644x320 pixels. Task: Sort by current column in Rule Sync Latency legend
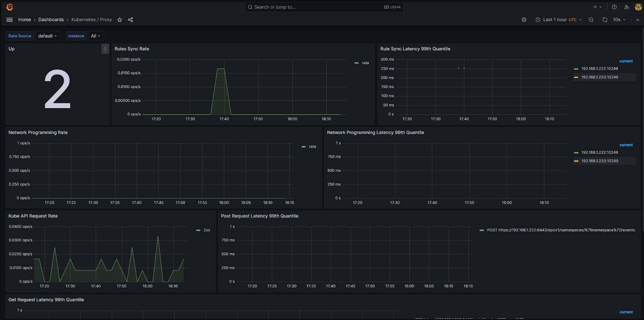click(x=626, y=61)
